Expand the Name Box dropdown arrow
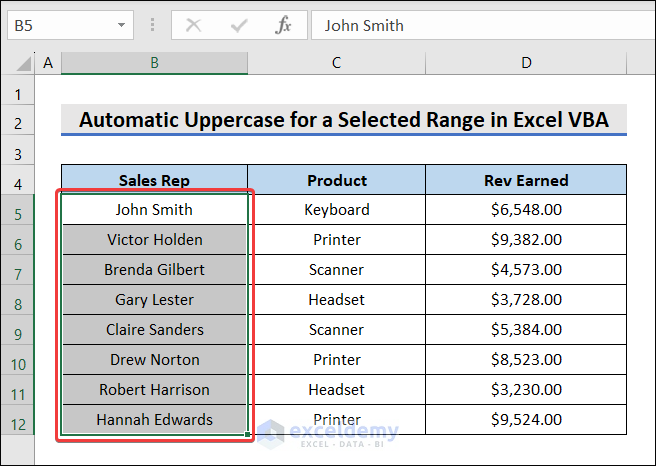 tap(122, 25)
